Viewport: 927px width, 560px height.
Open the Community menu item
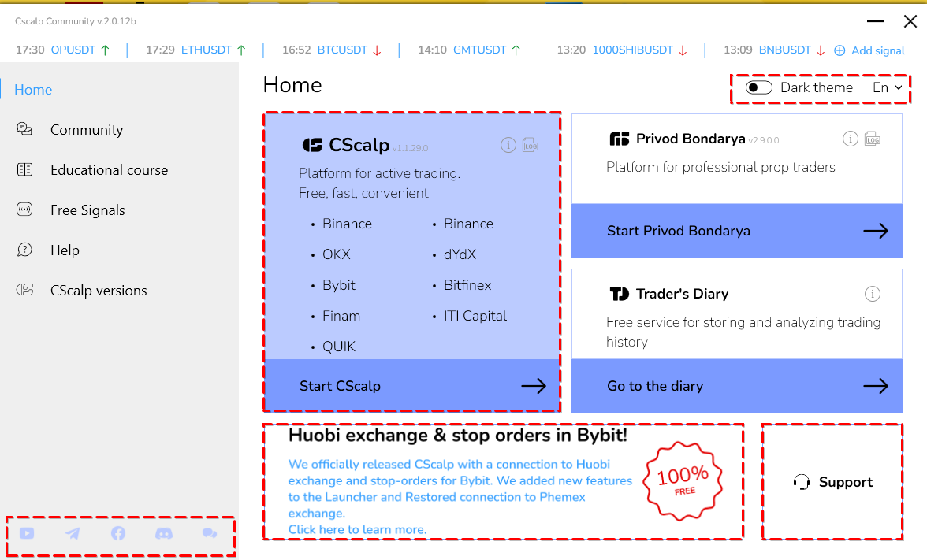pos(87,130)
